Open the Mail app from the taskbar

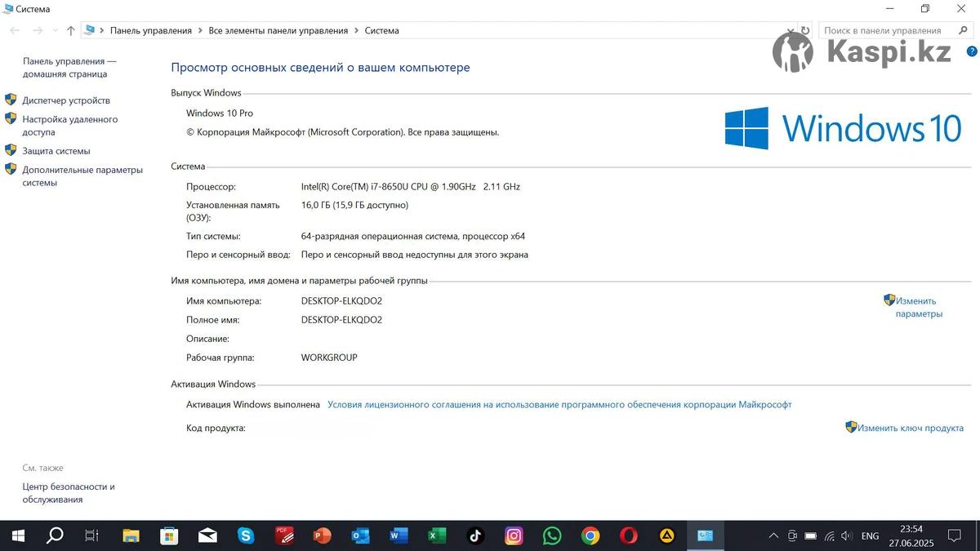point(207,536)
